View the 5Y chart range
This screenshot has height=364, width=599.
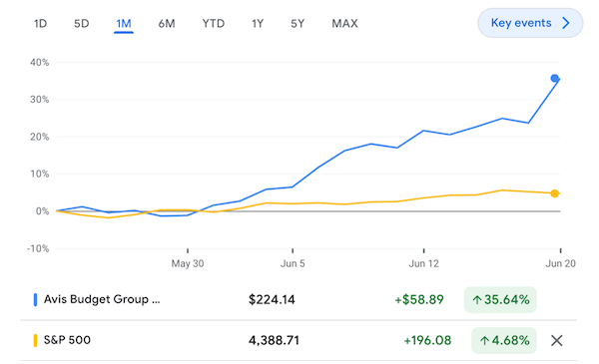tap(298, 24)
